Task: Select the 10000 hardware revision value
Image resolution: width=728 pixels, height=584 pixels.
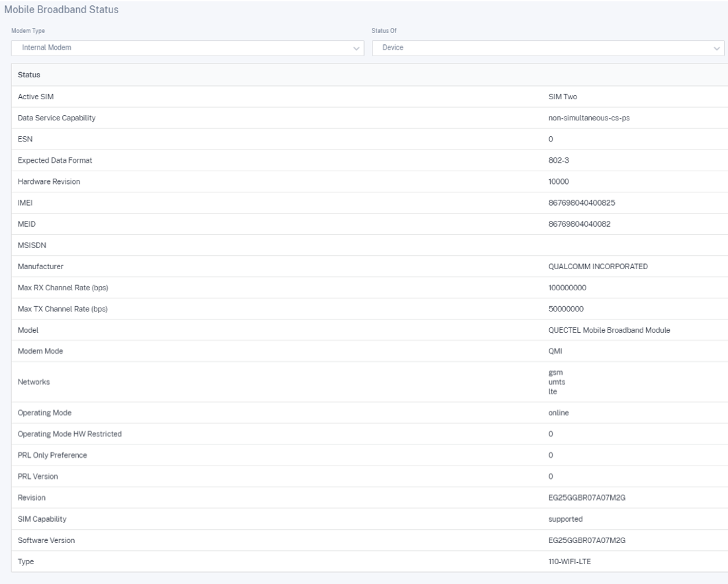Action: pos(559,181)
